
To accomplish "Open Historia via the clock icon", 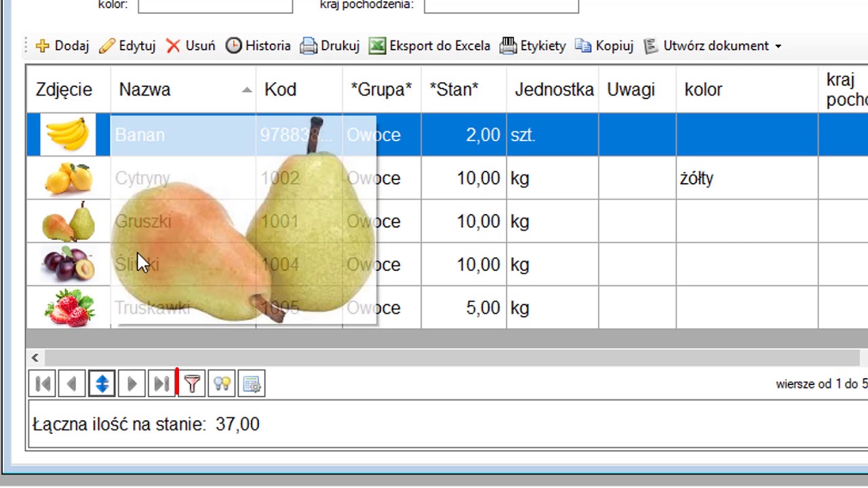I will tap(234, 46).
